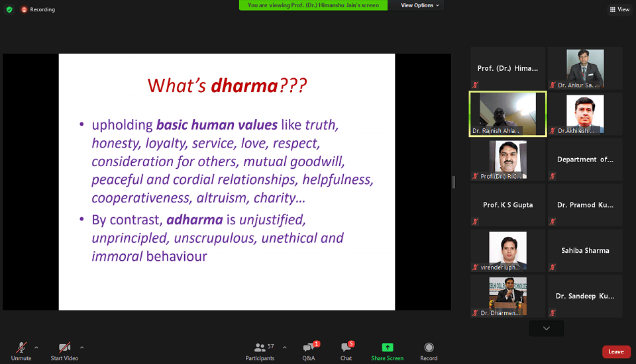
Task: Click the red Leave button
Action: tap(615, 351)
